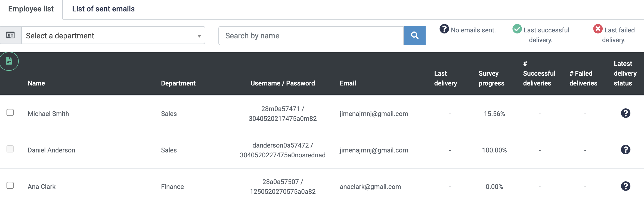Switch to the Employee list tab
The height and width of the screenshot is (202, 644).
coord(31,9)
